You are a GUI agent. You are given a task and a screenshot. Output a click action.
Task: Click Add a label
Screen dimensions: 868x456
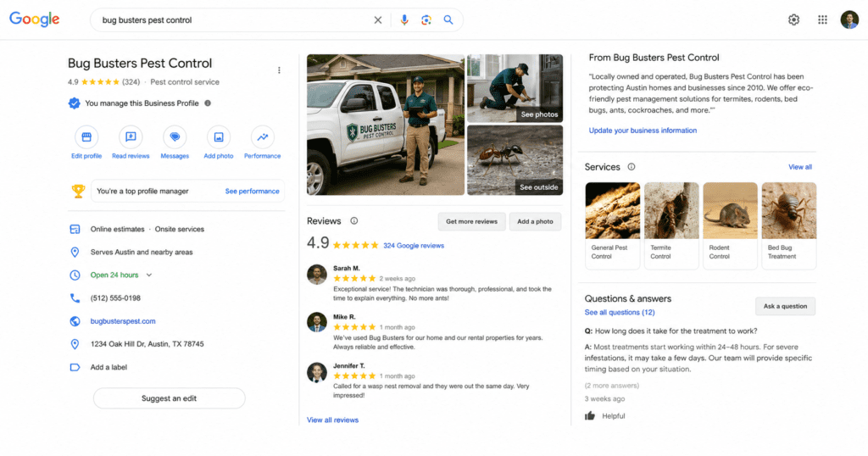[108, 367]
